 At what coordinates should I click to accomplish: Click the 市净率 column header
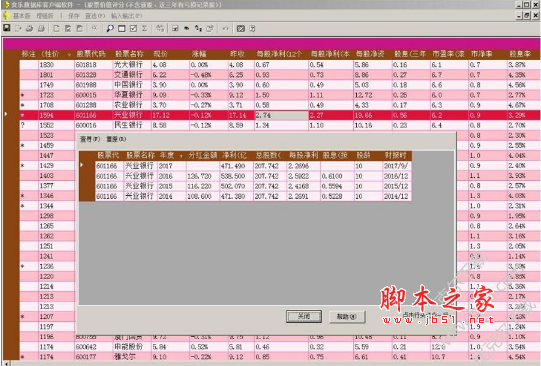point(481,54)
